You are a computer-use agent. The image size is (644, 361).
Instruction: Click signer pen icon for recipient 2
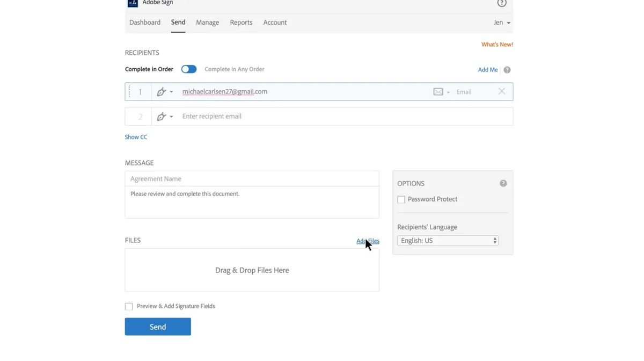[162, 117]
